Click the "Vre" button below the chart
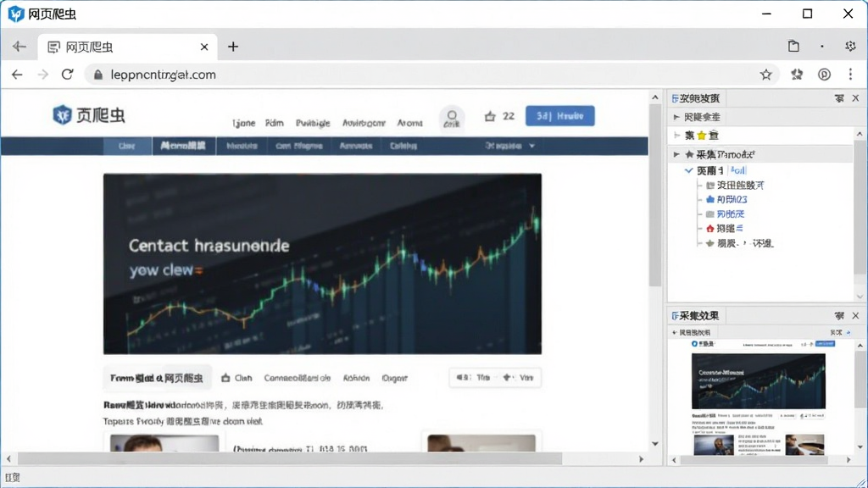The image size is (868, 488). pyautogui.click(x=519, y=377)
